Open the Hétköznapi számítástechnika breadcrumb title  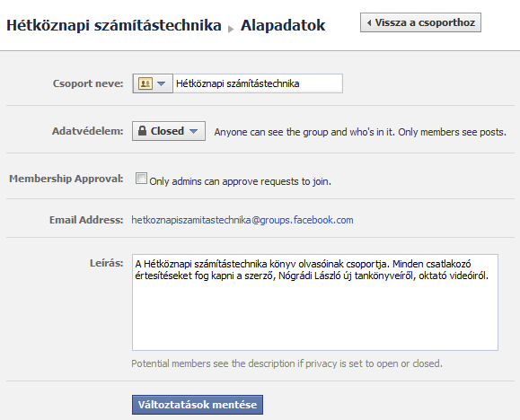(x=114, y=25)
